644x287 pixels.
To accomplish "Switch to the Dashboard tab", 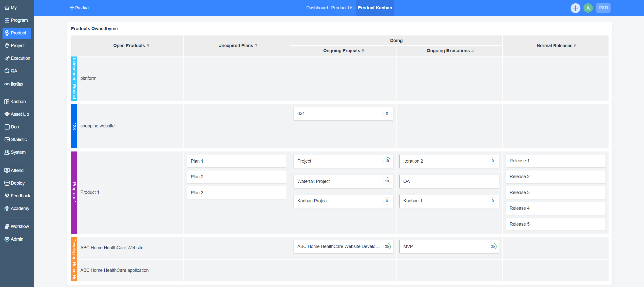I will [317, 8].
